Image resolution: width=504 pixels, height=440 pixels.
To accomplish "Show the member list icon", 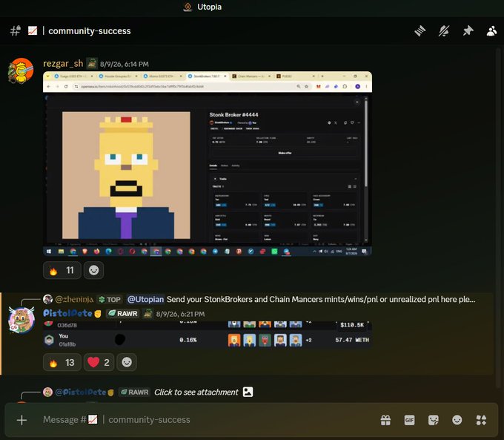I will [492, 31].
